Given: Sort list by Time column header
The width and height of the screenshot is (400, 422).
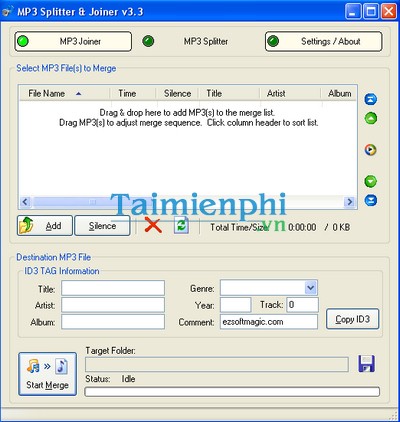Looking at the screenshot, I should point(133,93).
